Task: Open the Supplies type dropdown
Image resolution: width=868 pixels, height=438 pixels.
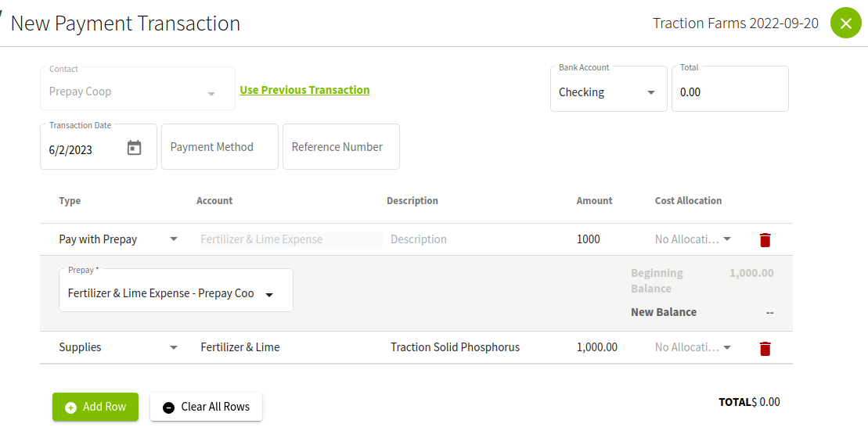Action: [x=173, y=347]
